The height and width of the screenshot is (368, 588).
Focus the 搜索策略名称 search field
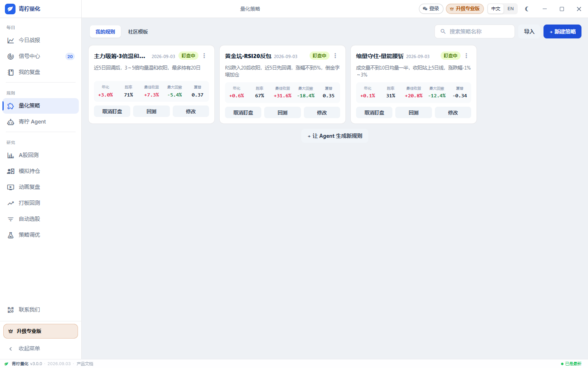474,31
